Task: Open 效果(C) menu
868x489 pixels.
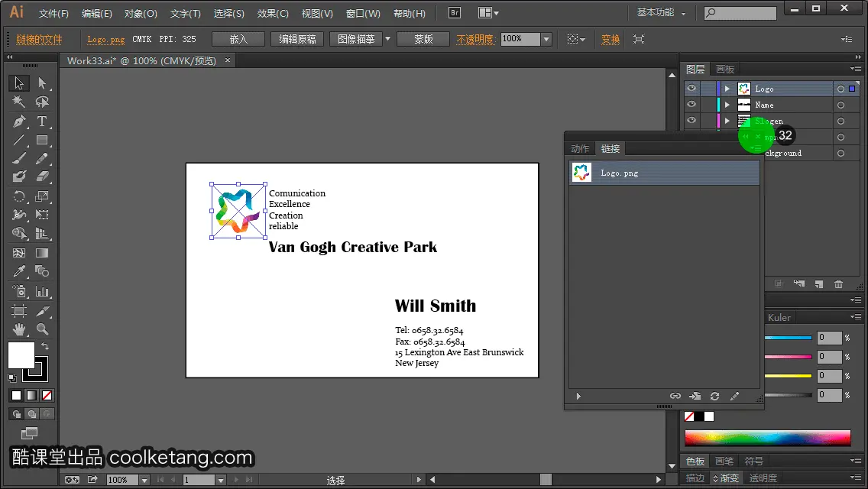Action: [272, 13]
